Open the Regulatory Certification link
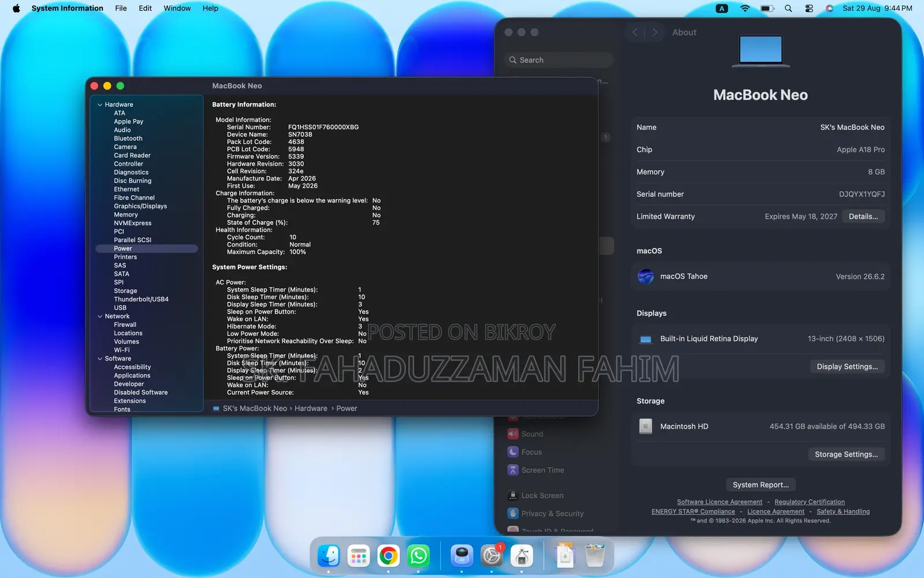Screen dimensions: 924x578 [809, 502]
